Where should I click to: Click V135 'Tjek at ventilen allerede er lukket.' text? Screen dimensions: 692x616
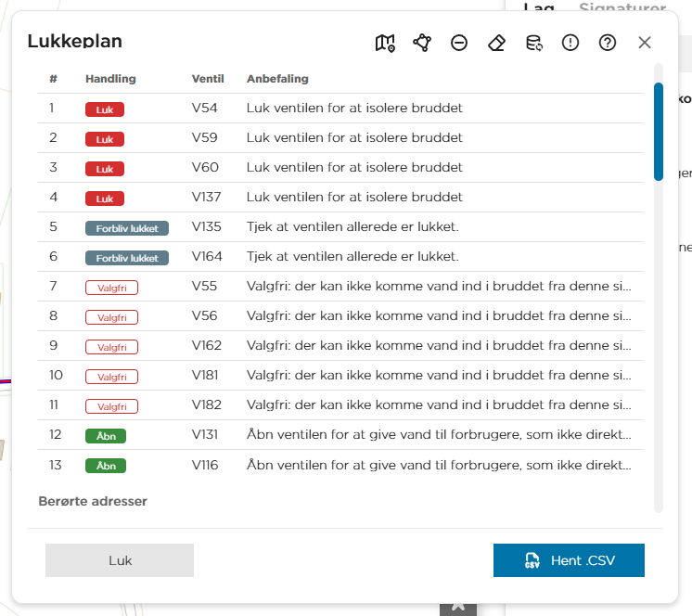click(x=352, y=226)
